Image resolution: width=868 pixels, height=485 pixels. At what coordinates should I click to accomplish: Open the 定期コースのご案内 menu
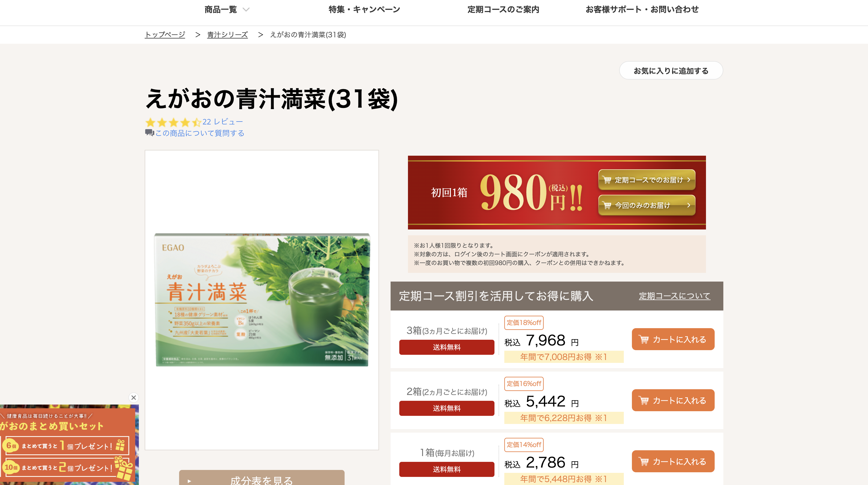coord(503,10)
